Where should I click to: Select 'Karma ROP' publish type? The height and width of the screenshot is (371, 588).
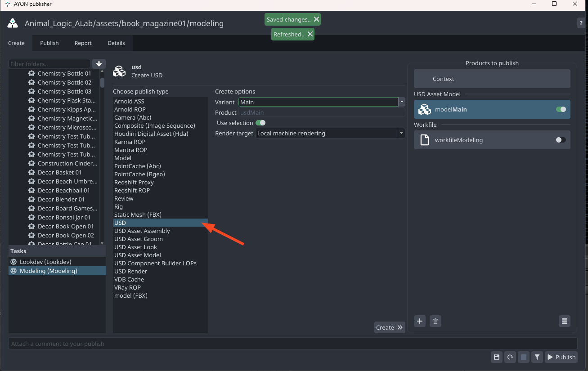(160, 142)
